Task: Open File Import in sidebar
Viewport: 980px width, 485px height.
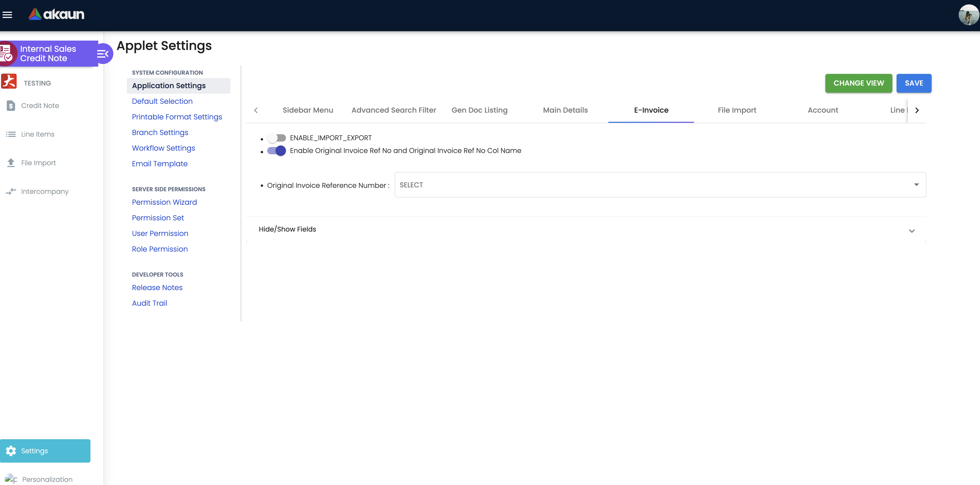Action: 38,163
